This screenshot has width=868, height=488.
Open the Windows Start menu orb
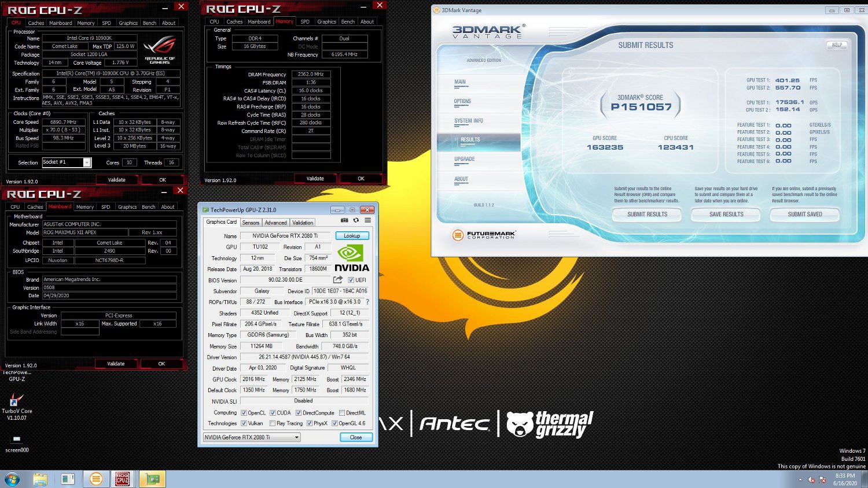tap(12, 479)
